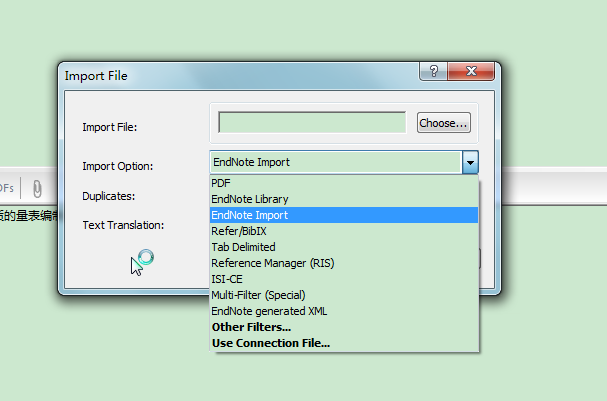
Task: Click the Choose... button
Action: pyautogui.click(x=444, y=123)
